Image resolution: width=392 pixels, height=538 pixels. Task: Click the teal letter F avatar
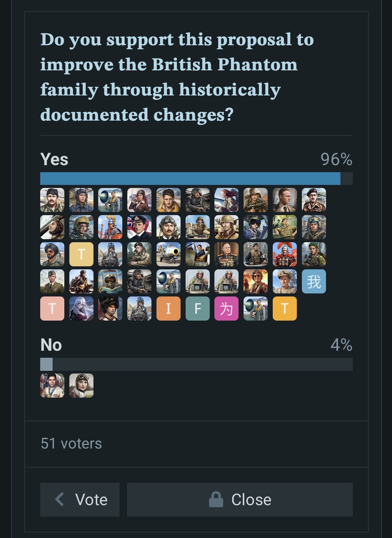coord(198,309)
